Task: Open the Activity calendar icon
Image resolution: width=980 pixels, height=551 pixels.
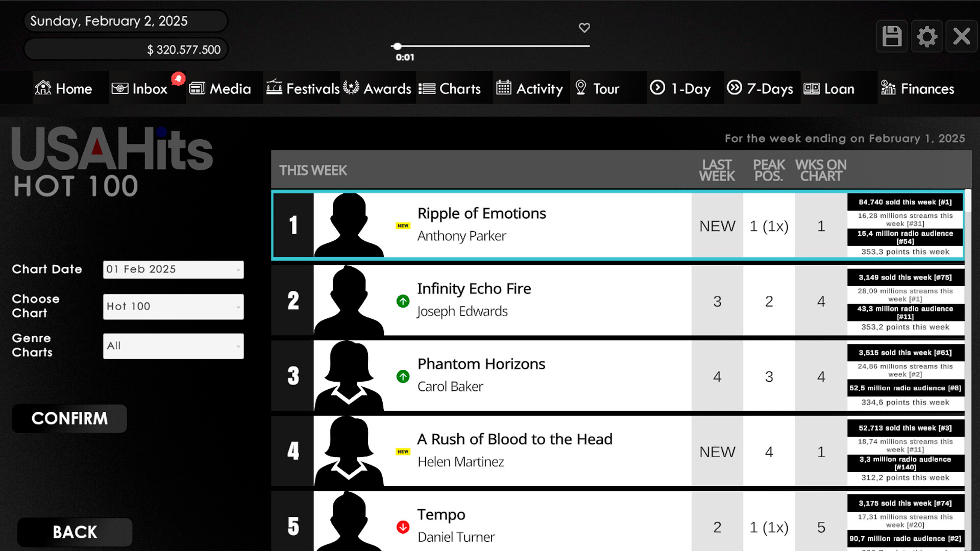Action: tap(504, 88)
